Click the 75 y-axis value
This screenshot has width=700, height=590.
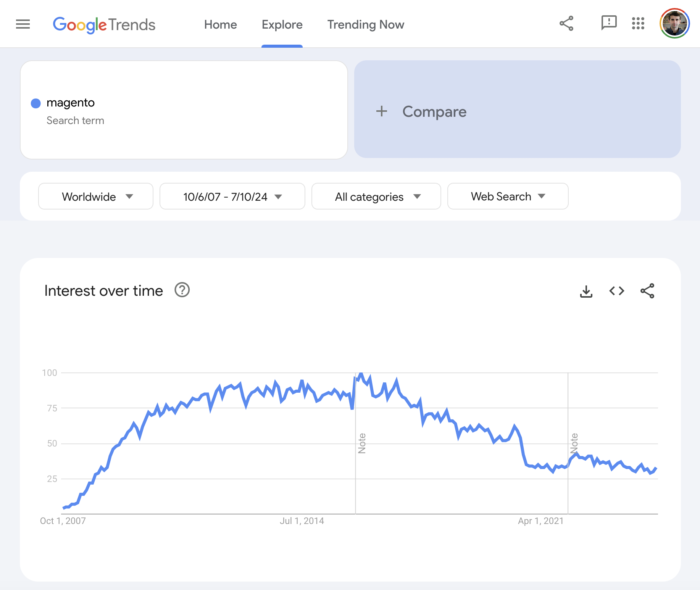[52, 408]
